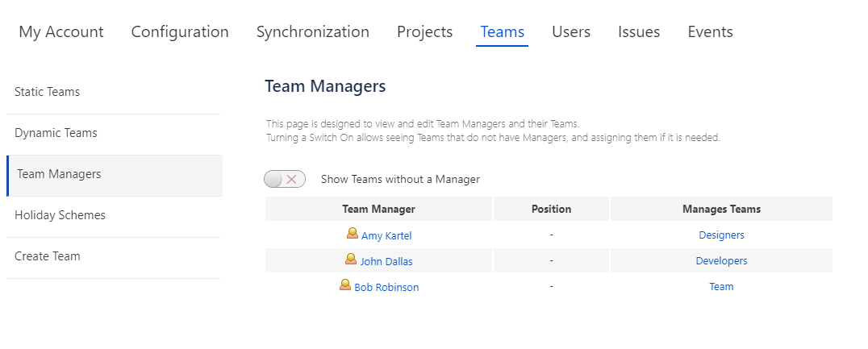Open the Developers team link
Screen dimensions: 868x349
pos(721,261)
